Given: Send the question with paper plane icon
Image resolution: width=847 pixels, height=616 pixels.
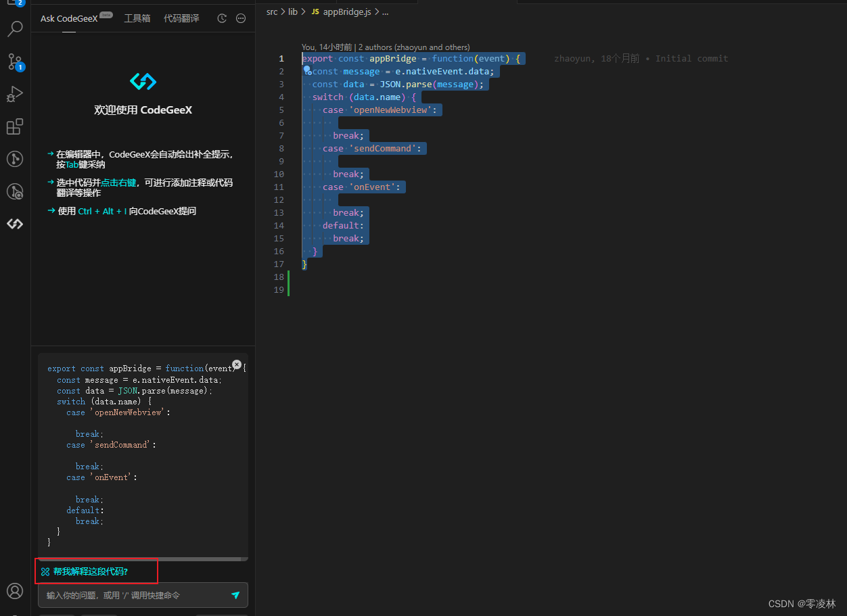Looking at the screenshot, I should click(x=235, y=595).
